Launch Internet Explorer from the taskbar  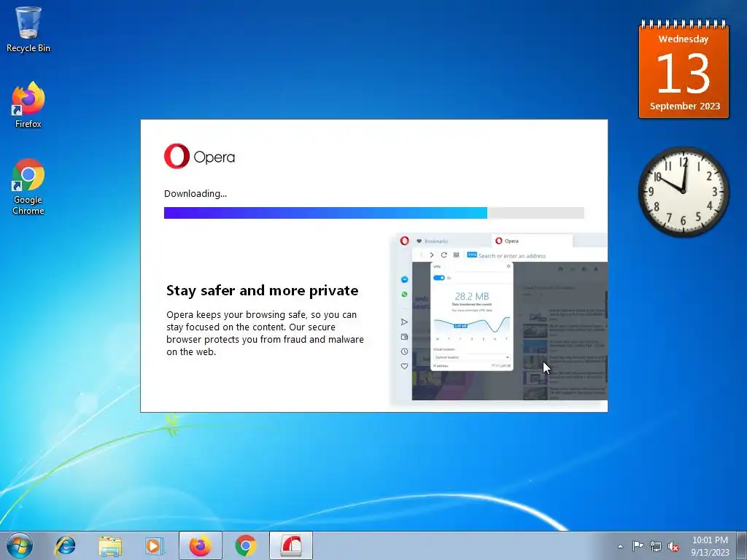click(65, 545)
